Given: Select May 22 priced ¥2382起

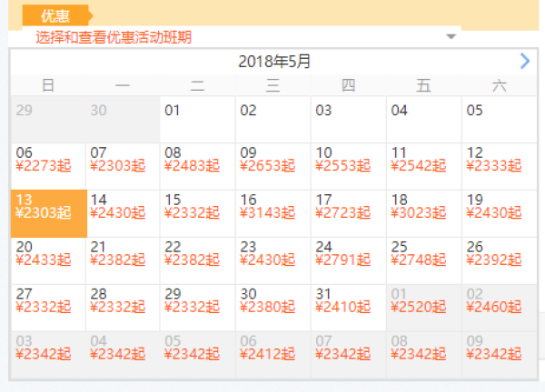Looking at the screenshot, I should 198,260.
